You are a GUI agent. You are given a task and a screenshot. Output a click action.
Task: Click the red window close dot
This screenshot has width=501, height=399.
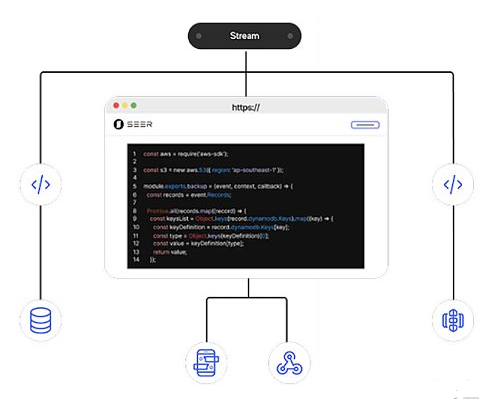pyautogui.click(x=116, y=105)
